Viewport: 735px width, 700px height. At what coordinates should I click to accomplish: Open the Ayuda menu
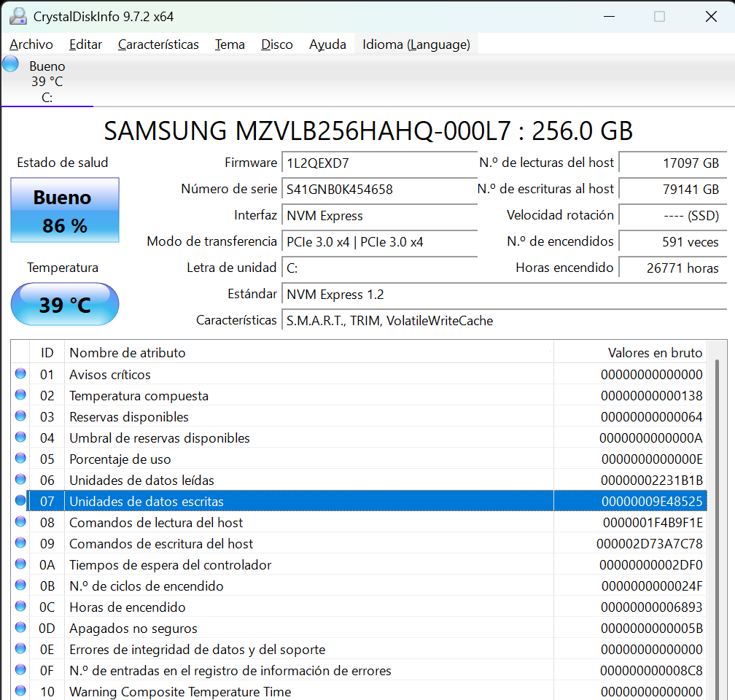pos(327,44)
